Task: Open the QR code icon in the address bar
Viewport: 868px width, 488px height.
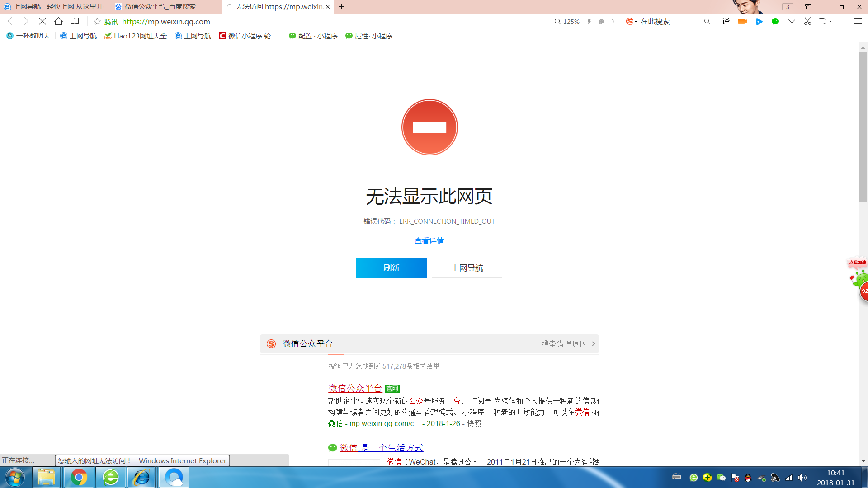Action: [601, 21]
